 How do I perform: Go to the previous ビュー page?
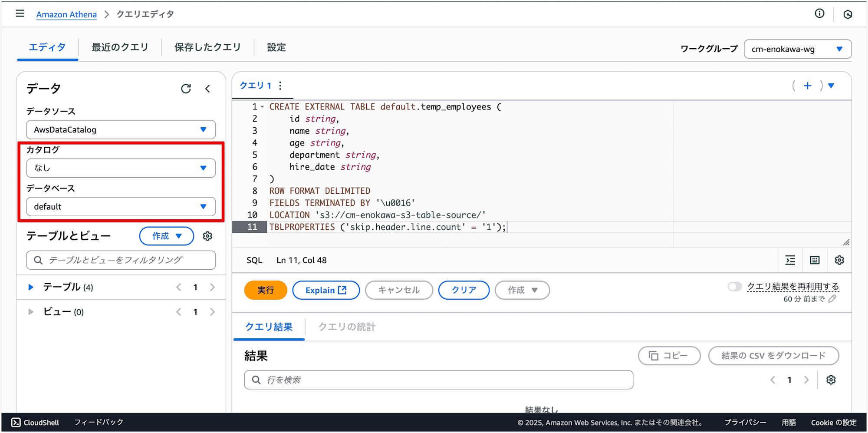point(178,312)
